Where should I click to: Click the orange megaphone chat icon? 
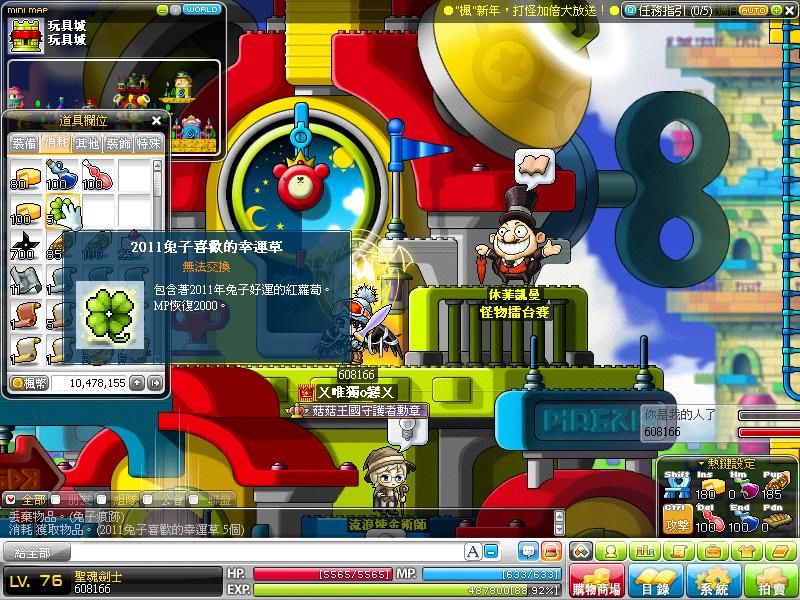pyautogui.click(x=551, y=552)
